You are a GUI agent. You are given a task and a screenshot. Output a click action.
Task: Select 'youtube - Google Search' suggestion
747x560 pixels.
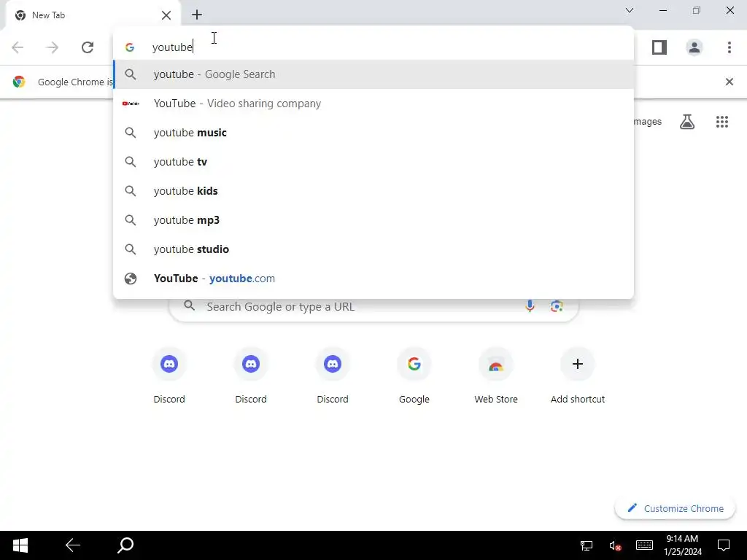click(373, 74)
